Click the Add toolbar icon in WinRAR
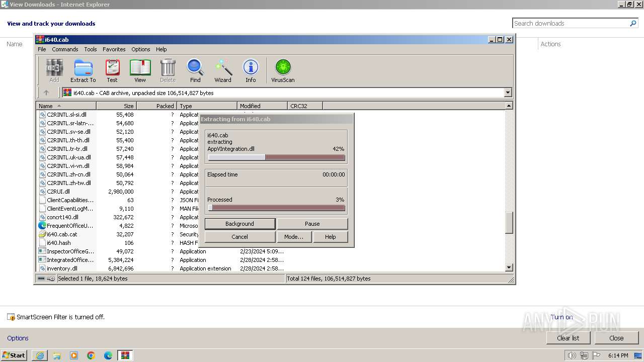 tap(54, 70)
